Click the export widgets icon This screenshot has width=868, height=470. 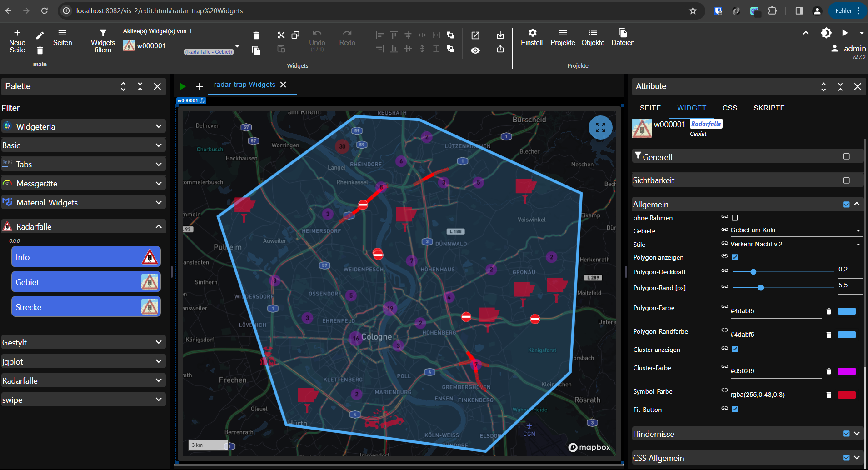[500, 49]
